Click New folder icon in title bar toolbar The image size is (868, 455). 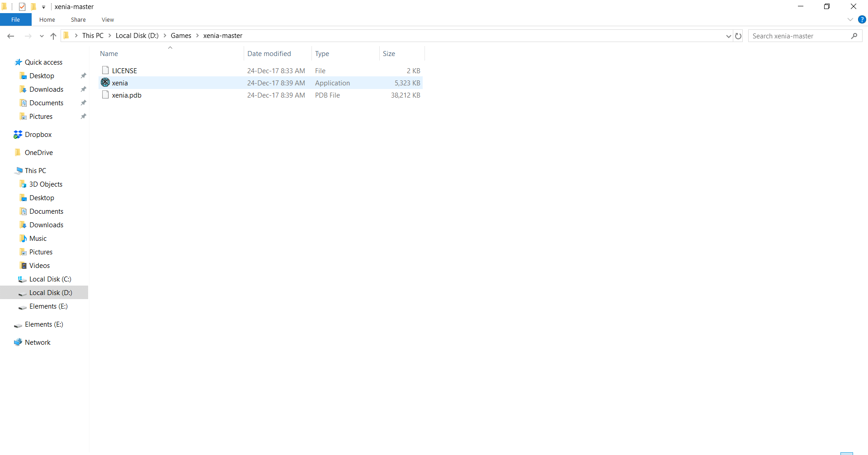point(33,7)
